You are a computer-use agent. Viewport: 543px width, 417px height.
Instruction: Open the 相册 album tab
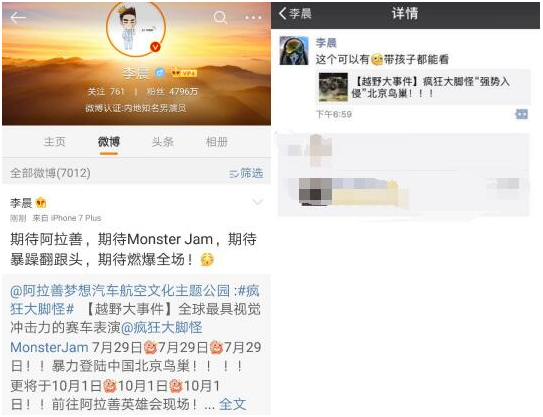pyautogui.click(x=217, y=142)
